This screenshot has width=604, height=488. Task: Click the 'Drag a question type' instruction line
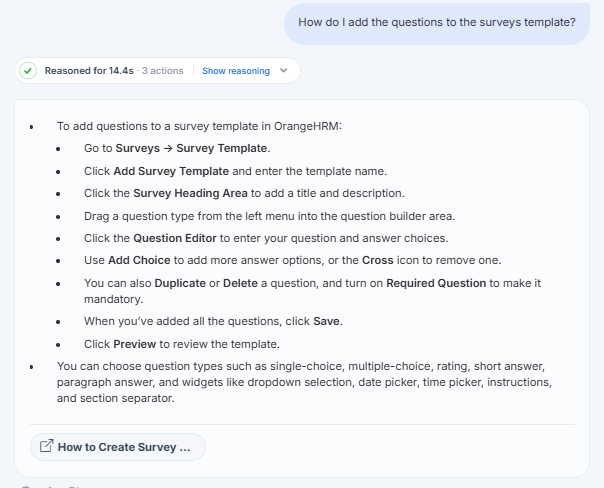tap(270, 216)
